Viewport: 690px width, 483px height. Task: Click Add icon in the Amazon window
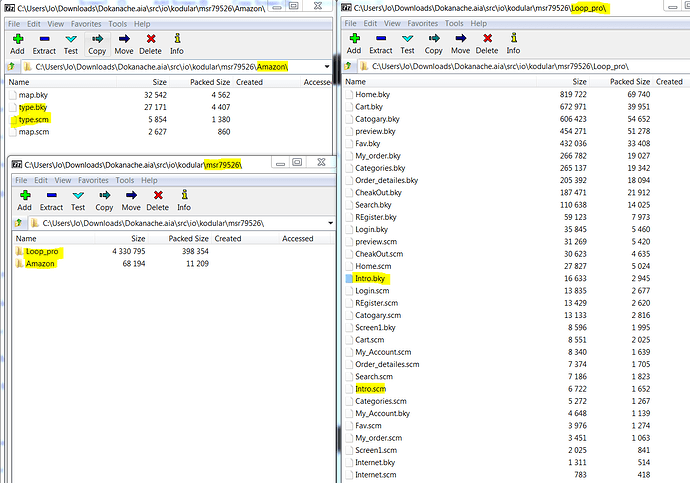point(17,37)
